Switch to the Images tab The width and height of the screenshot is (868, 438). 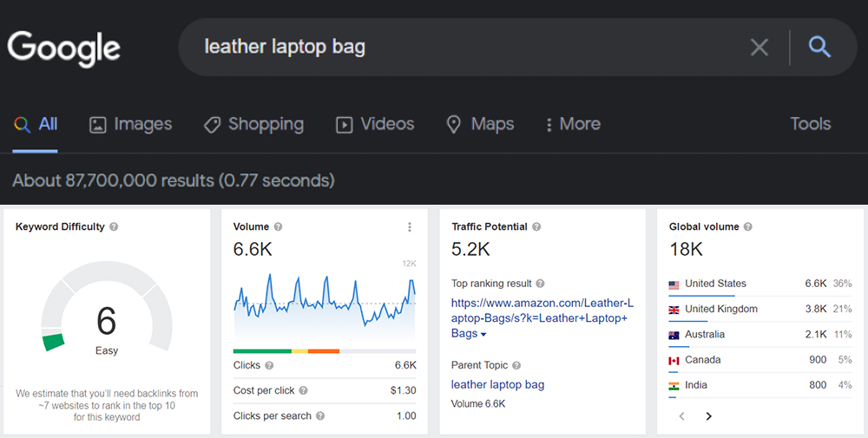pos(131,124)
